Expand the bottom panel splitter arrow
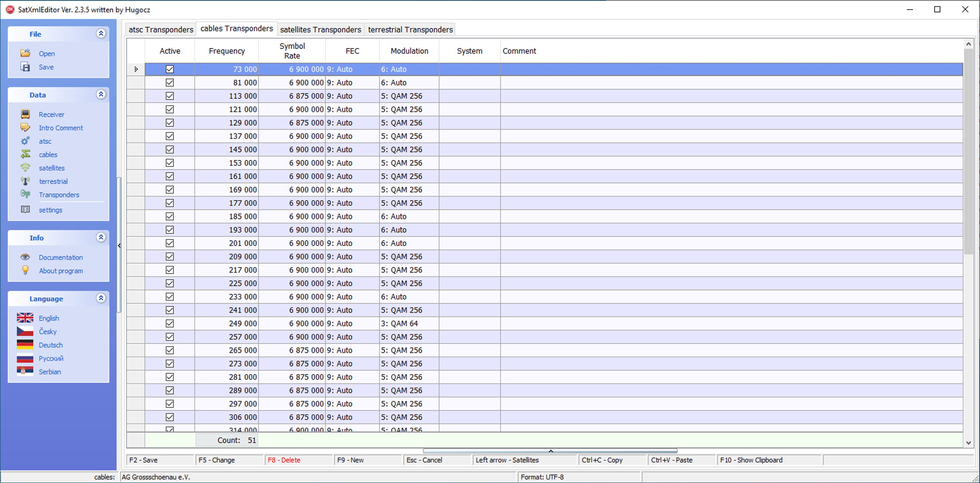This screenshot has width=980, height=483. (x=550, y=451)
